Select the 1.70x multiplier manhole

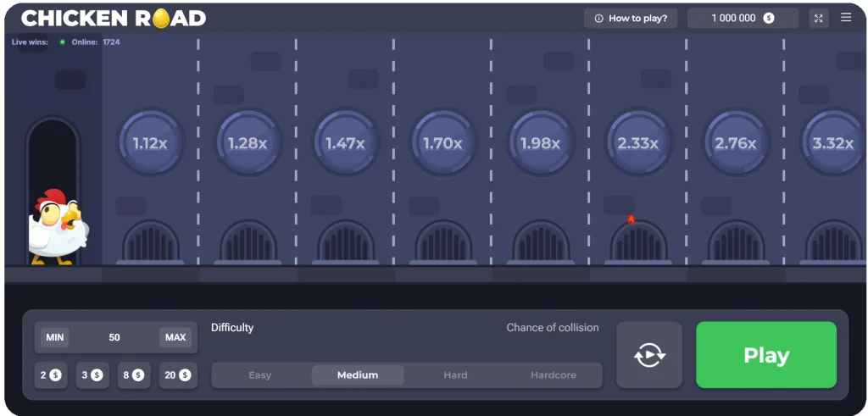pyautogui.click(x=442, y=144)
